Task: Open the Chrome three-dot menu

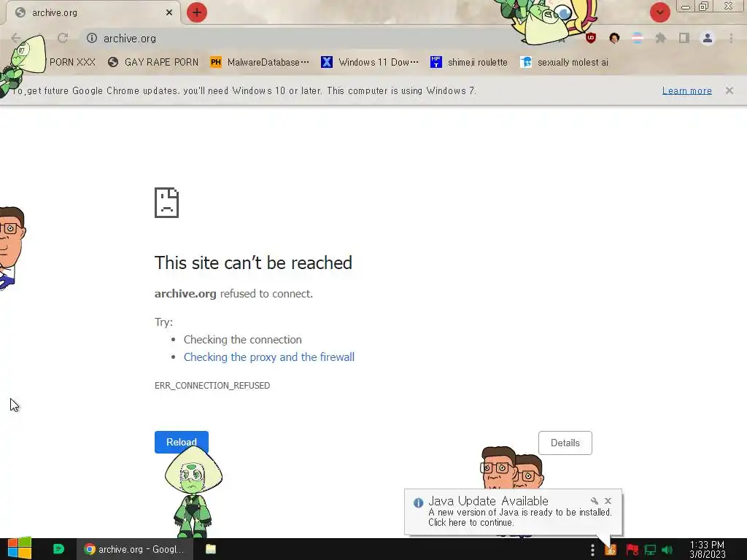Action: [731, 38]
